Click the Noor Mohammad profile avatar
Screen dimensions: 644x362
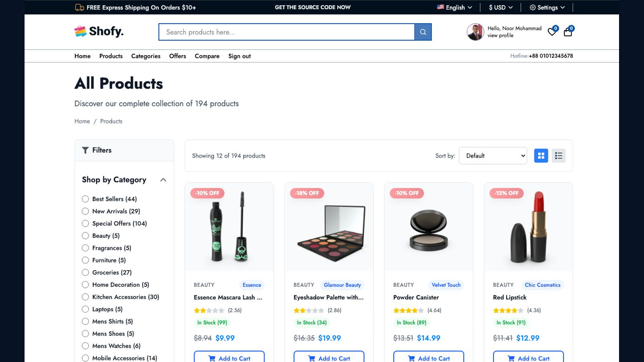475,32
